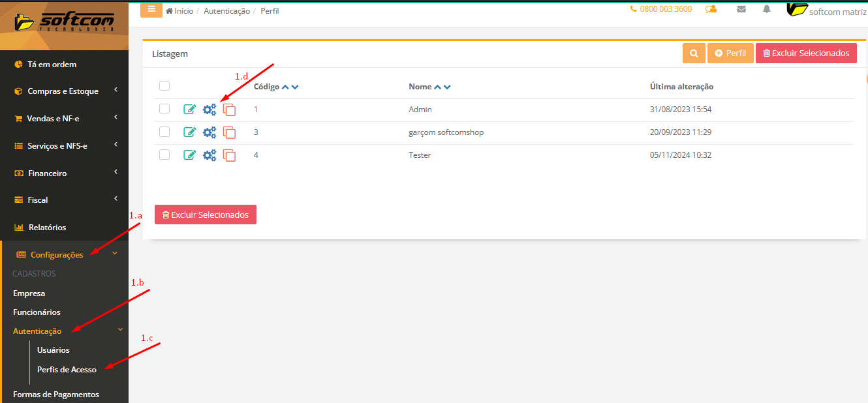Sort Código column ascending arrow
Screen dimensions: 868x403
285,87
